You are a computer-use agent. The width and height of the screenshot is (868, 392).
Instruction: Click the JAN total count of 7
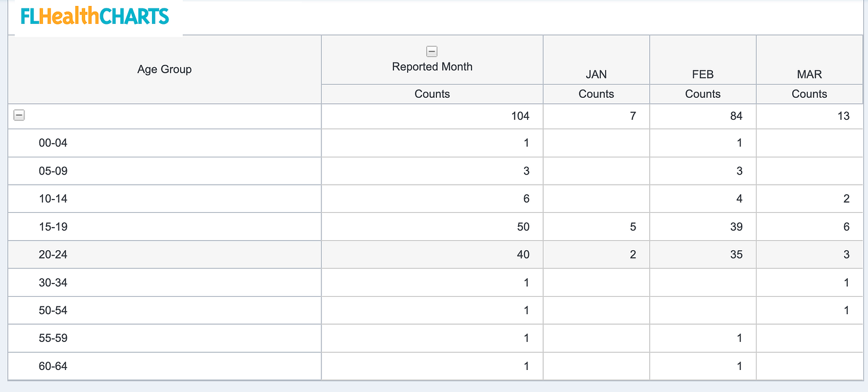point(633,116)
